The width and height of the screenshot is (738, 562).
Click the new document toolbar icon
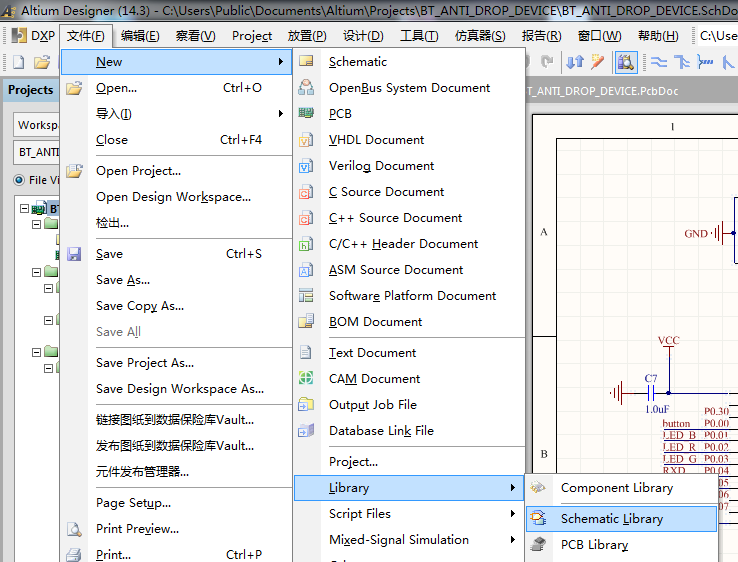pos(19,62)
